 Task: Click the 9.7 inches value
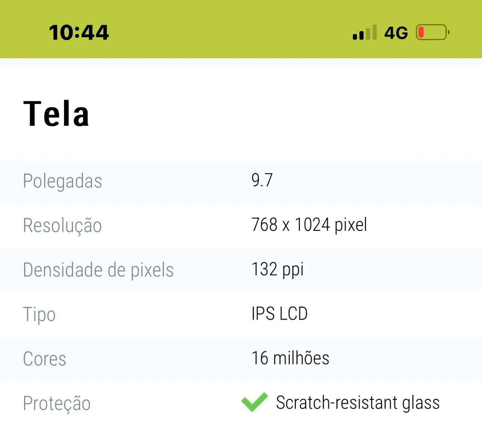[262, 180]
